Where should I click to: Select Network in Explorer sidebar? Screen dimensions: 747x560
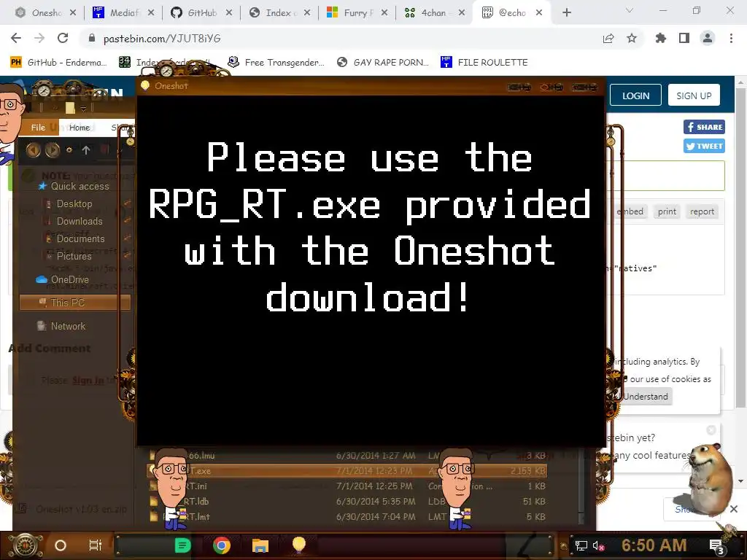tap(62, 326)
